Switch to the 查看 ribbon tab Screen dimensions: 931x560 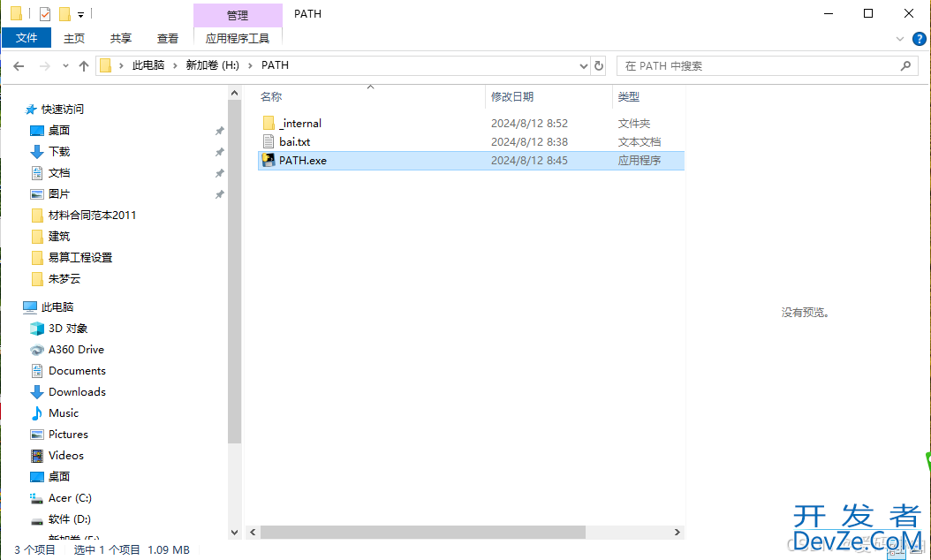pos(168,39)
